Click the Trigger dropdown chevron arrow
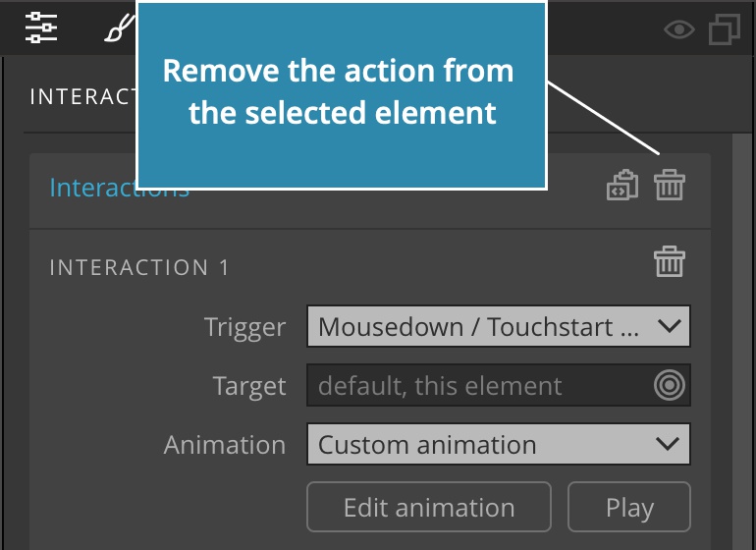 click(x=670, y=326)
